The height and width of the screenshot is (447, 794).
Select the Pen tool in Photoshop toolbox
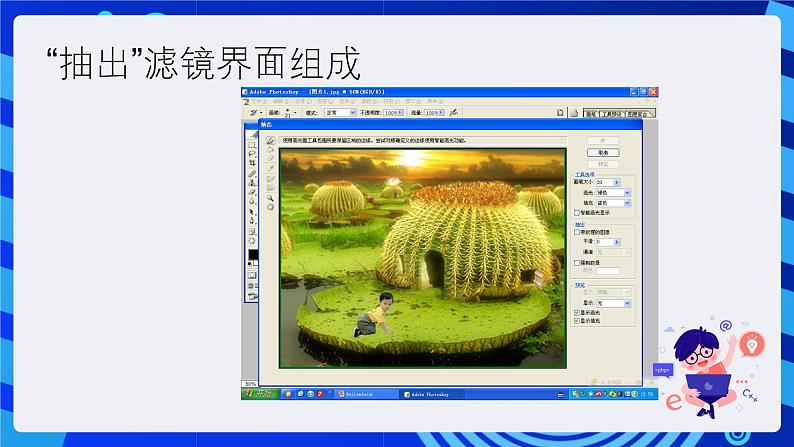(x=252, y=221)
